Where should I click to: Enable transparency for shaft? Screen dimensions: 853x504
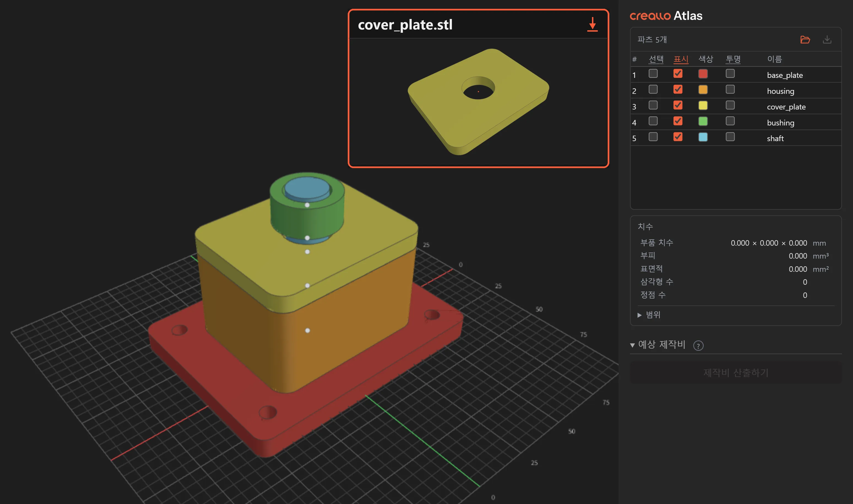730,137
